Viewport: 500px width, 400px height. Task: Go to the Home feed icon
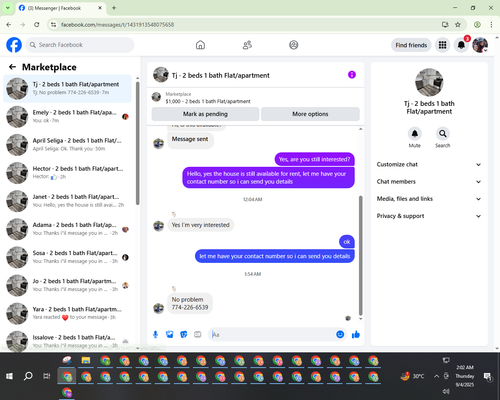pos(200,45)
